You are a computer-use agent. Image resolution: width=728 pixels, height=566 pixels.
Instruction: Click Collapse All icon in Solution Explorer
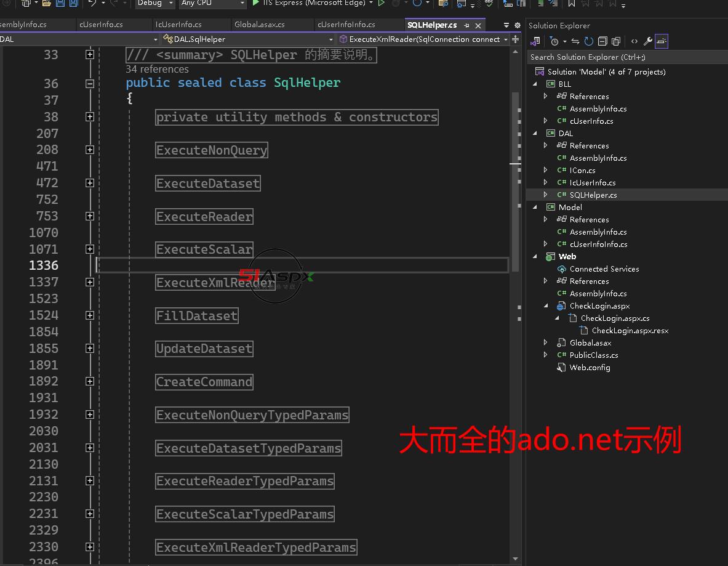pyautogui.click(x=602, y=41)
